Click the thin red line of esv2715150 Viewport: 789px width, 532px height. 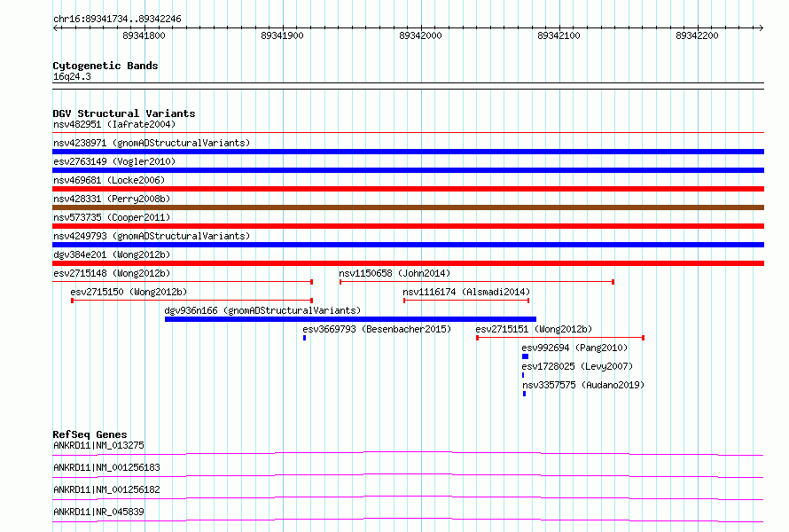tap(191, 301)
